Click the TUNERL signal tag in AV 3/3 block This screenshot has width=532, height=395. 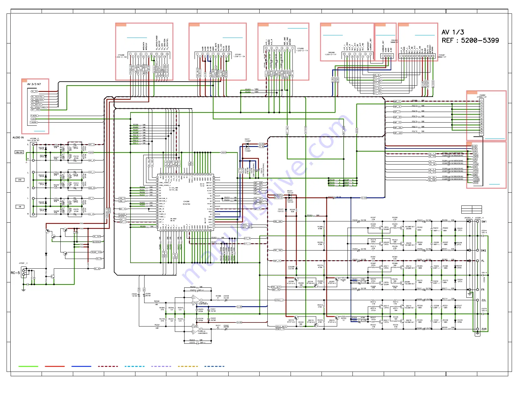[x=34, y=116]
